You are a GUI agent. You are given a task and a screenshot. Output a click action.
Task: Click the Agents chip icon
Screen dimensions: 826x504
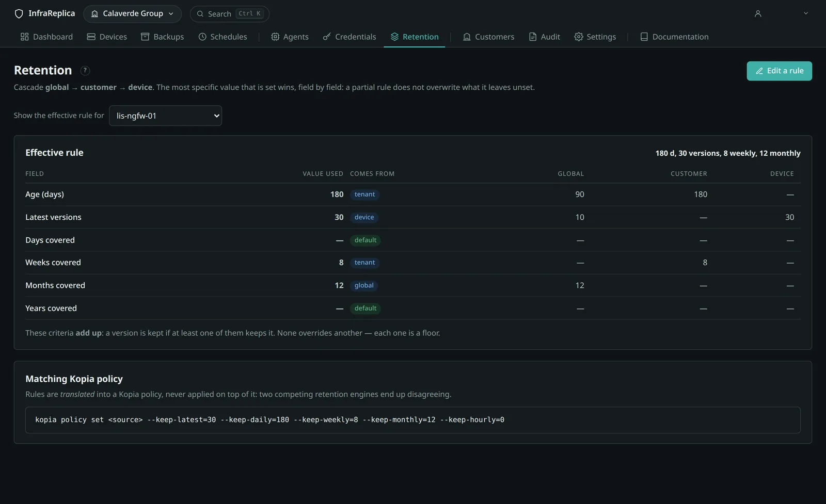pos(275,37)
